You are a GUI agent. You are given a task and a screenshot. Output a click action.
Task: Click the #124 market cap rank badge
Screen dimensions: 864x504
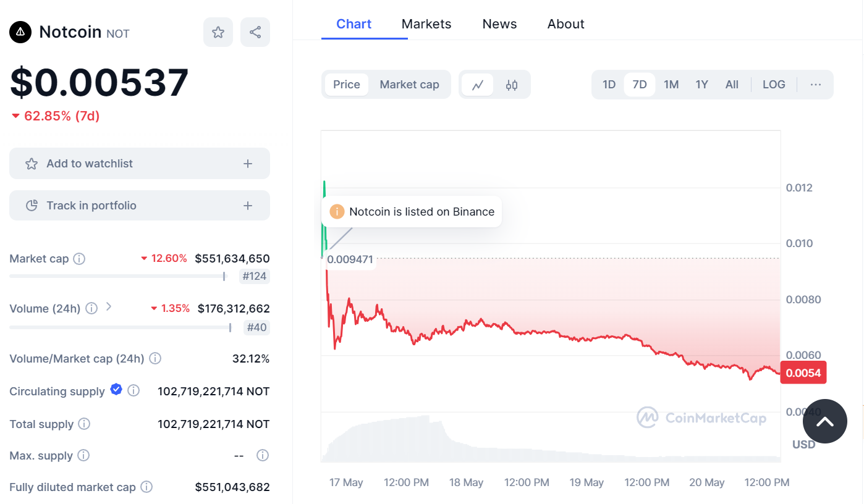(255, 276)
